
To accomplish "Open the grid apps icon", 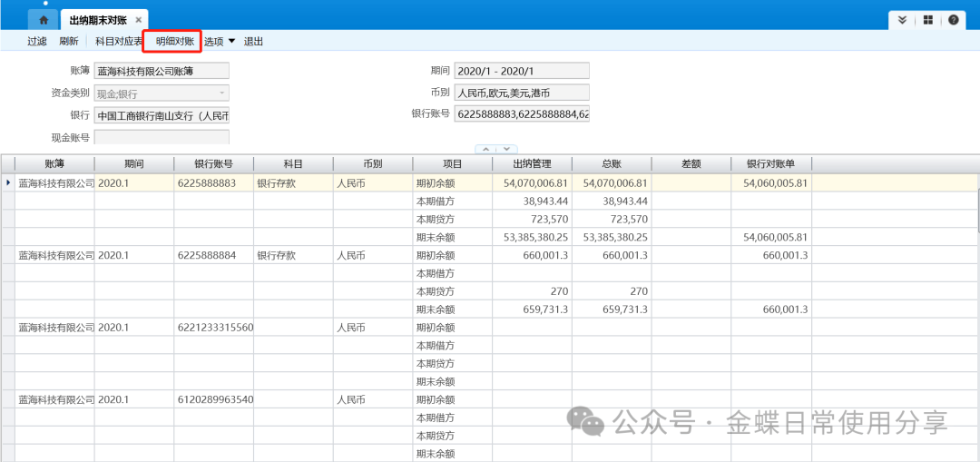I will coord(927,19).
